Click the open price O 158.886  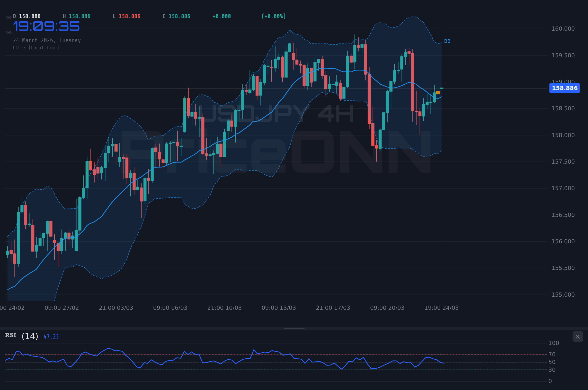click(x=26, y=16)
